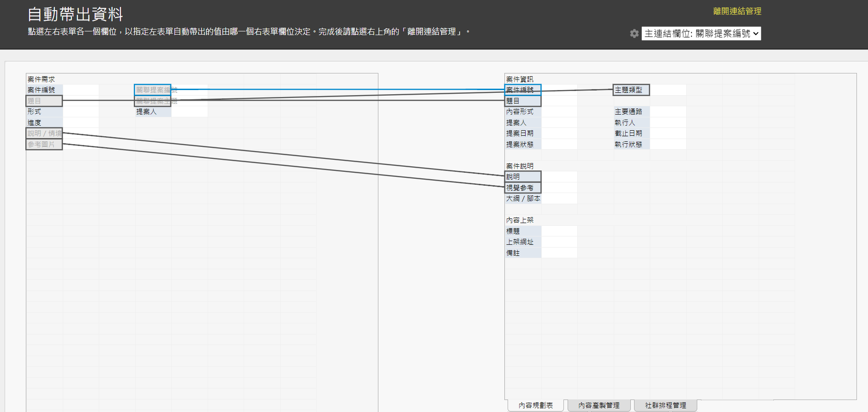Click the 截止日期 field
The width and height of the screenshot is (868, 412).
(x=631, y=133)
